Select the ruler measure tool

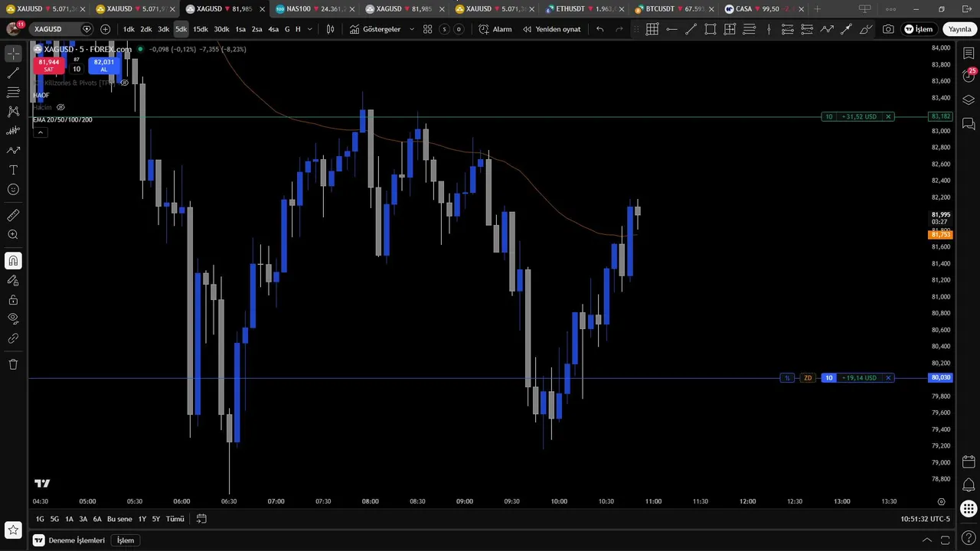tap(13, 215)
